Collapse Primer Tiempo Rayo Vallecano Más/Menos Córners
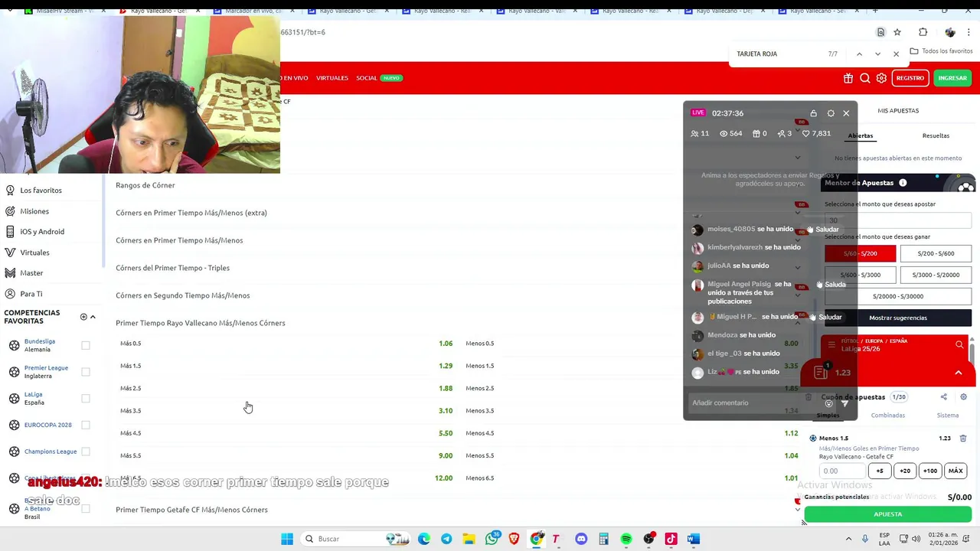 (x=201, y=323)
